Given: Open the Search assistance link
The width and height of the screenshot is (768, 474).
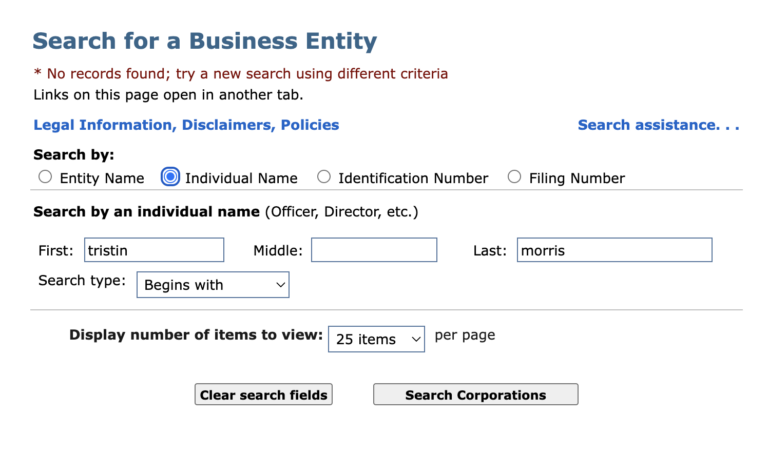Looking at the screenshot, I should click(x=658, y=125).
